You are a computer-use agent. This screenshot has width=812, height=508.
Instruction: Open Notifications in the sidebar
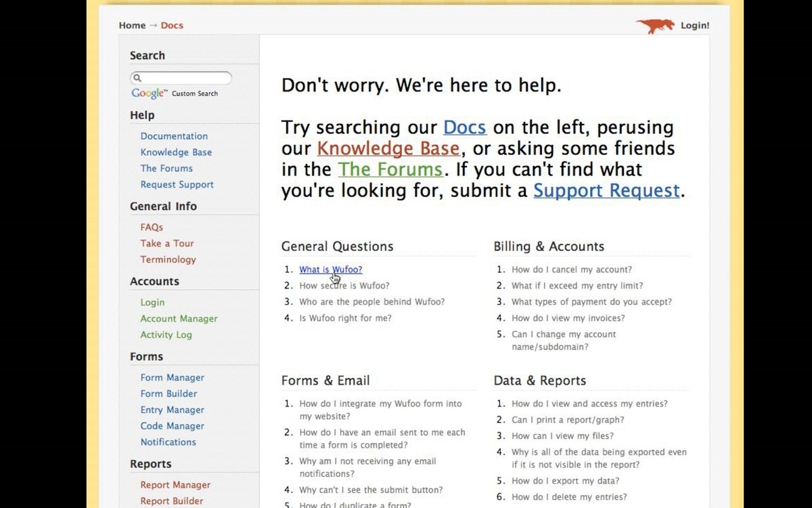[168, 442]
